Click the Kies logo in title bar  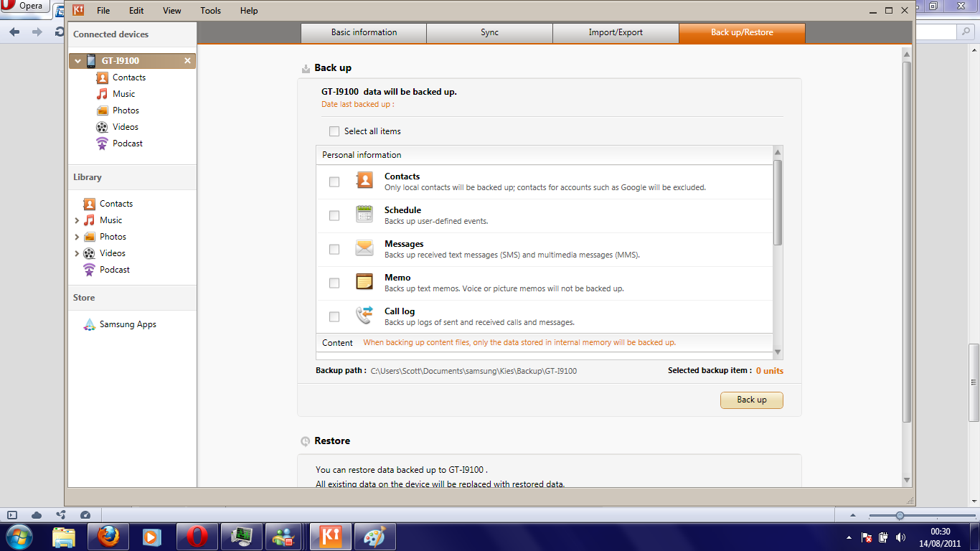click(x=78, y=11)
